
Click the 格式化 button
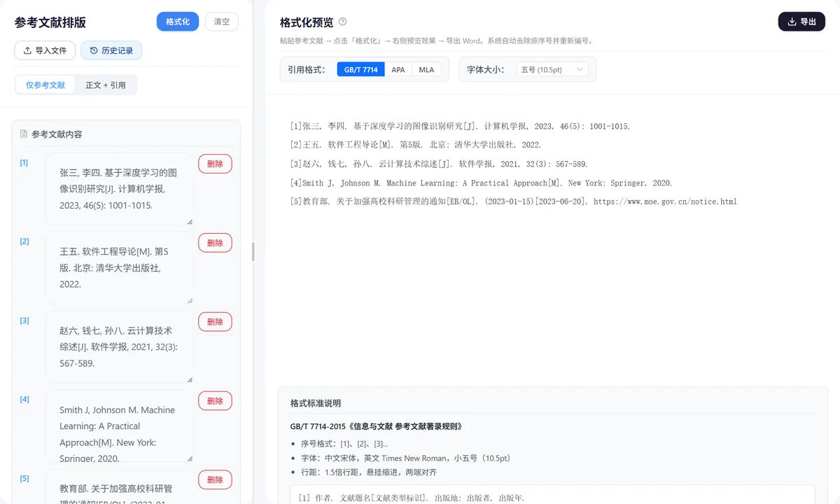(x=178, y=22)
